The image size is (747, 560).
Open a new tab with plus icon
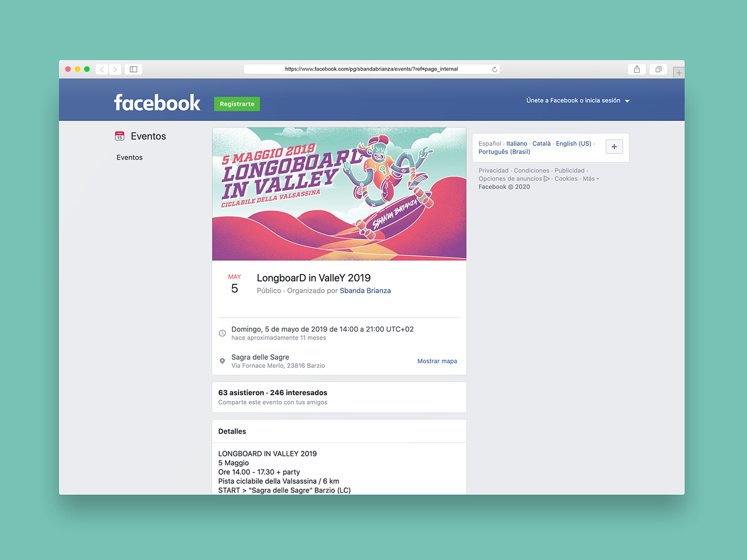pyautogui.click(x=679, y=73)
